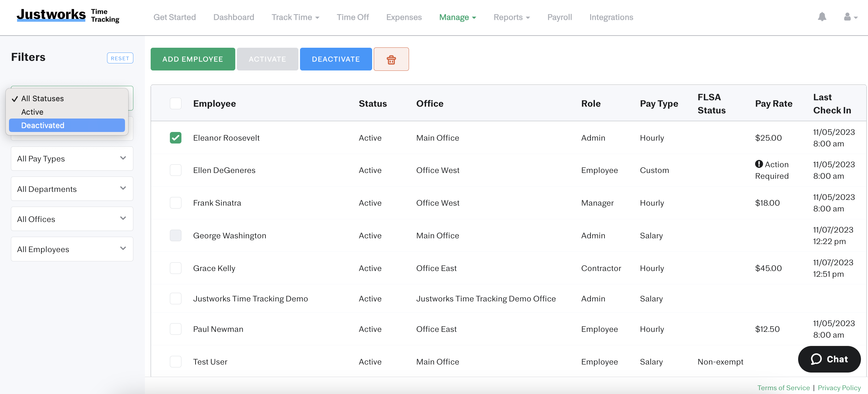This screenshot has height=394, width=868.
Task: Click the Justworks Time Tracking logo
Action: pyautogui.click(x=67, y=15)
